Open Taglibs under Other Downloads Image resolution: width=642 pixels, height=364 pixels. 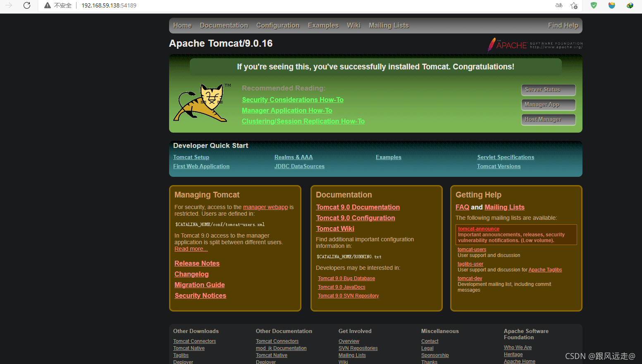[181, 355]
